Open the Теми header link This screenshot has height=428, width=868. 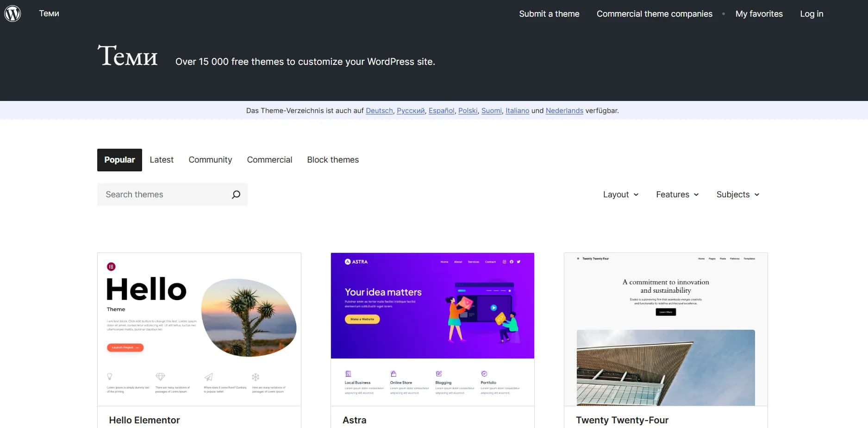pyautogui.click(x=49, y=13)
